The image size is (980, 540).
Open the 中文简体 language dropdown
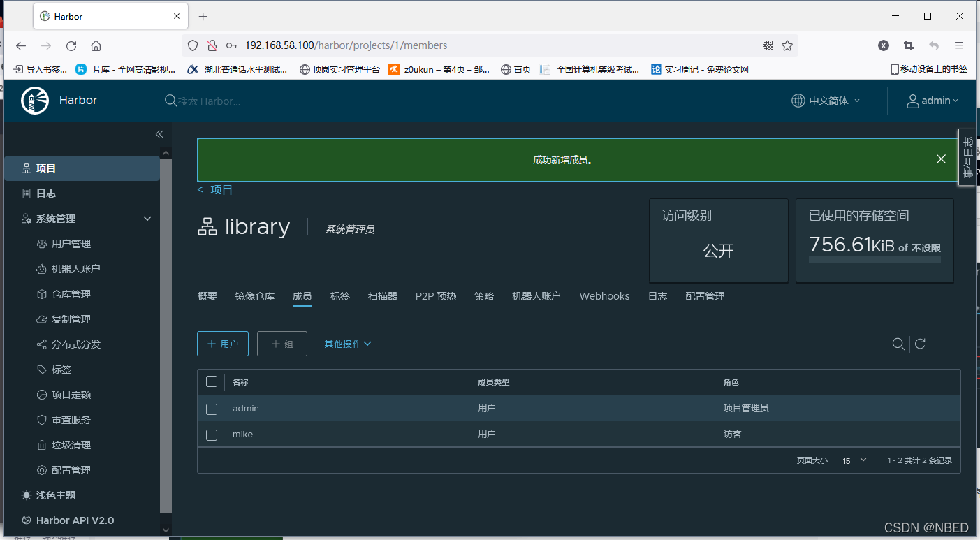(x=834, y=101)
